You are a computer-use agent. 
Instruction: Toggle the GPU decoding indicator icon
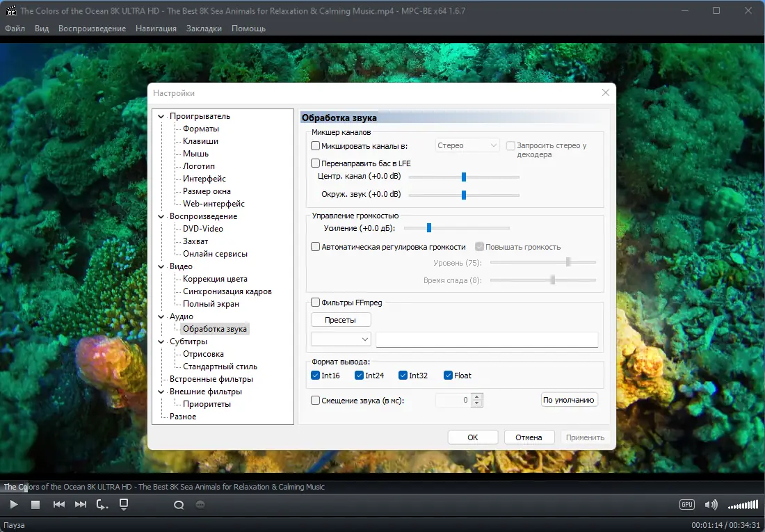pyautogui.click(x=687, y=505)
